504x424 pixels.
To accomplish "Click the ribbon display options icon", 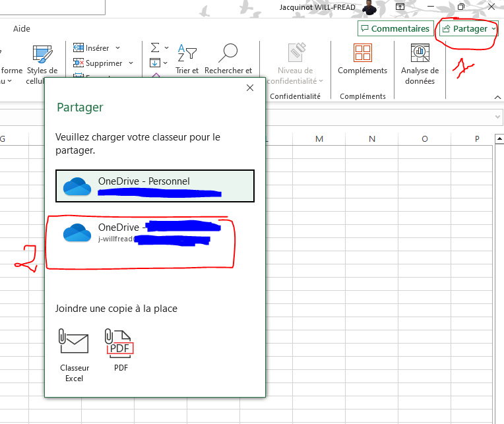I will (x=400, y=7).
